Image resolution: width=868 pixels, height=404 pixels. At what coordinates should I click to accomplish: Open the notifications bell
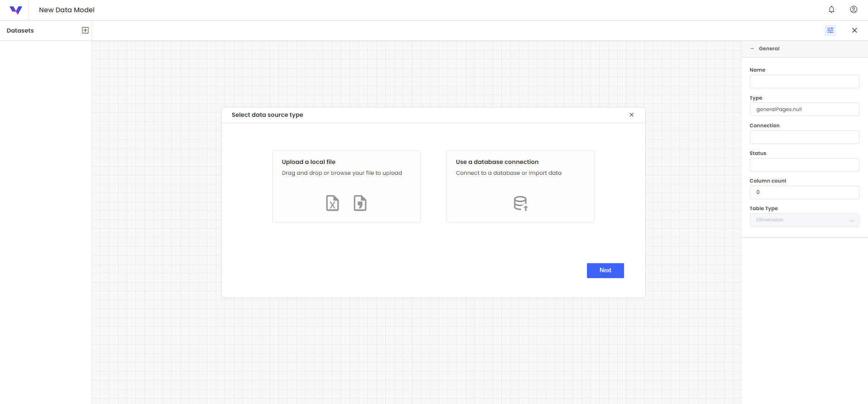click(x=831, y=10)
